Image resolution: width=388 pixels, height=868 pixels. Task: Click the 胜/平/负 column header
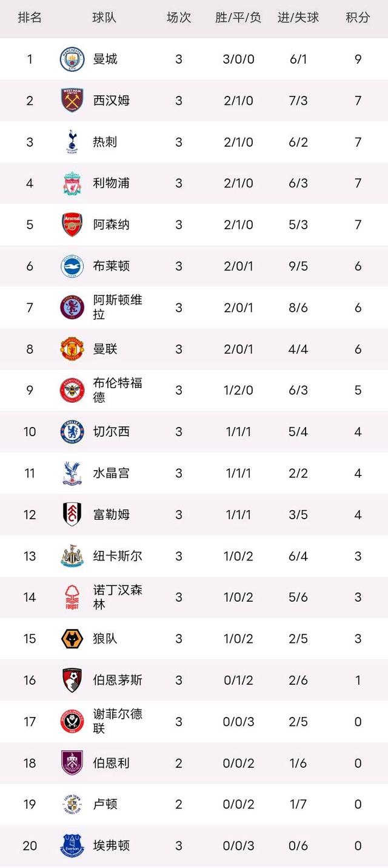238,18
